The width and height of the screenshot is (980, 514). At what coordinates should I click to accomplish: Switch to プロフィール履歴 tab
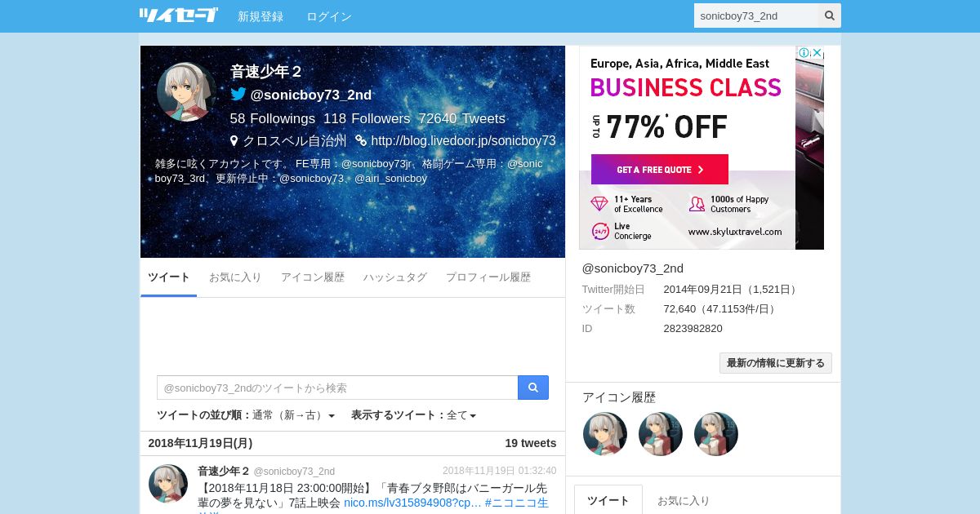[488, 277]
